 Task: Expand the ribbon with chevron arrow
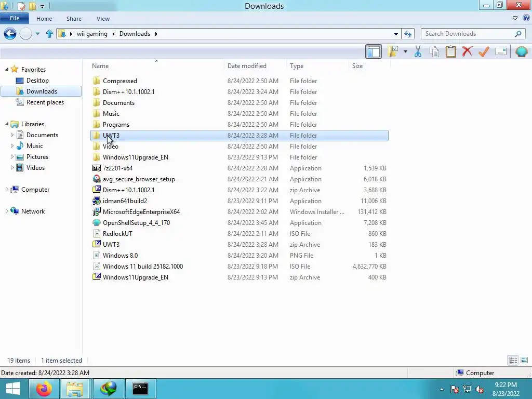pos(515,18)
